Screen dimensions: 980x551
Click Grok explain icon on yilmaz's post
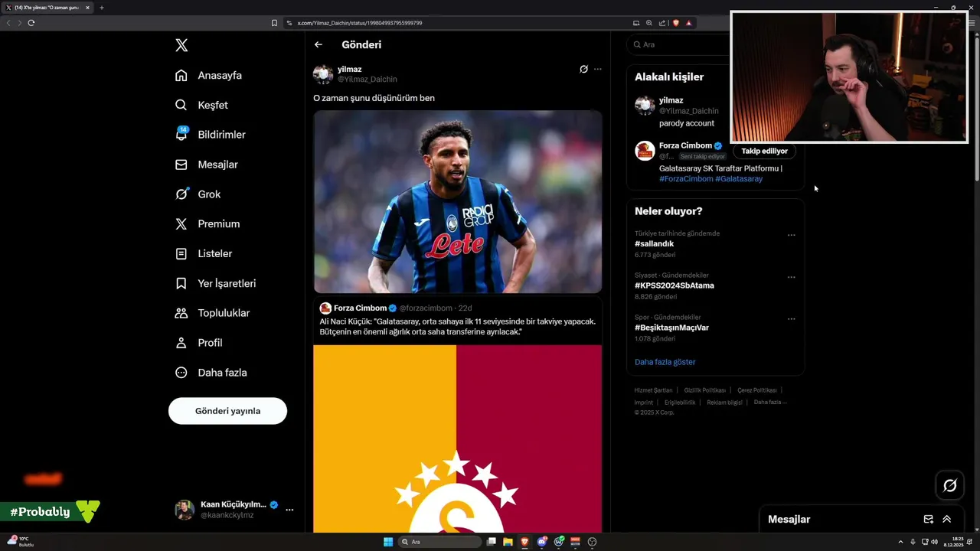coord(583,69)
